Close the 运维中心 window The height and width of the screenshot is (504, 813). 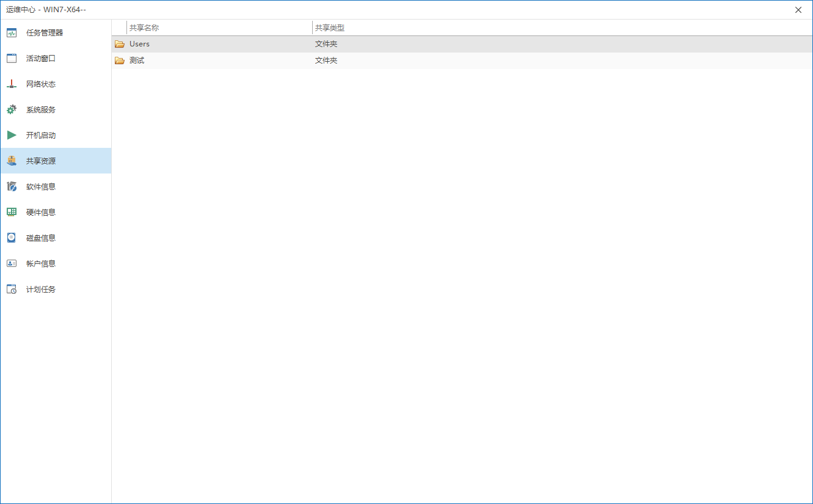(798, 10)
